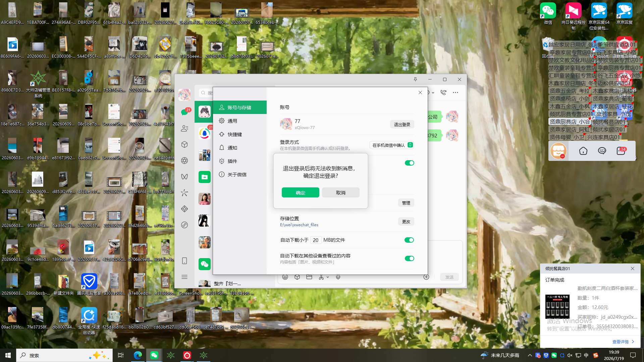
Task: Click the home icon in store panel toolbar
Action: coord(583,151)
